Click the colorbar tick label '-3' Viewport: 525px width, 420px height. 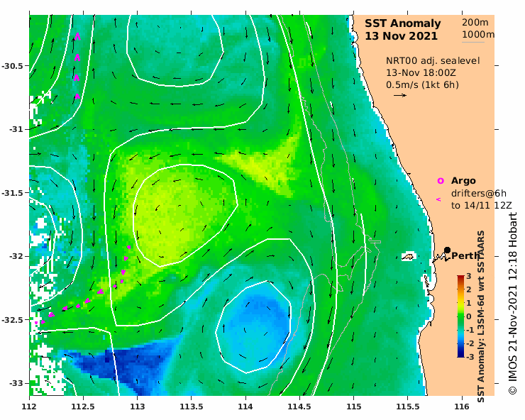(x=470, y=357)
